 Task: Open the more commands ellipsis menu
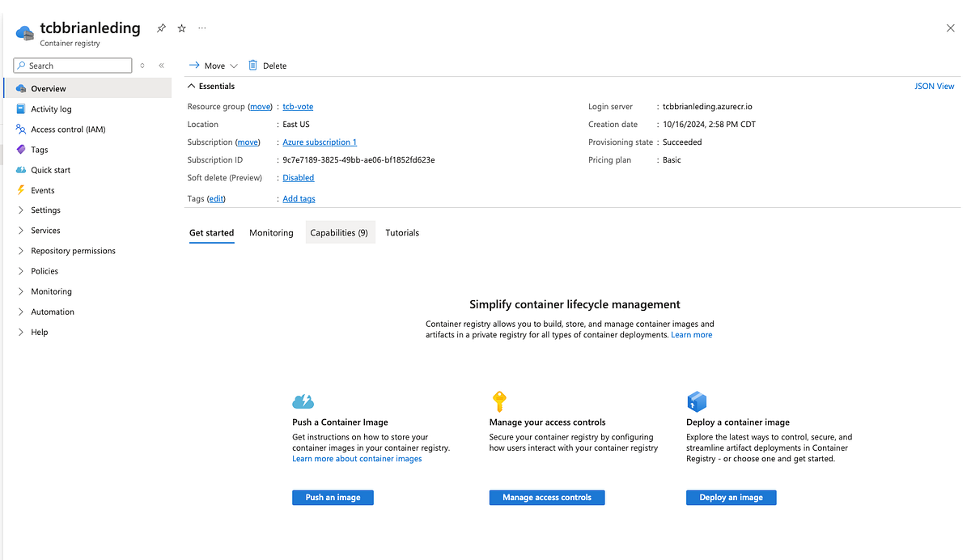(x=201, y=28)
